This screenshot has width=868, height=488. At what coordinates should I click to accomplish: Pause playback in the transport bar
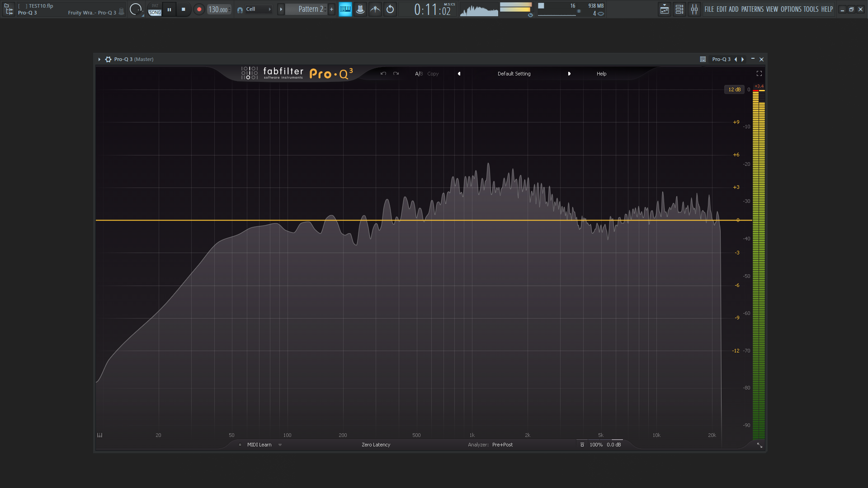click(x=169, y=9)
